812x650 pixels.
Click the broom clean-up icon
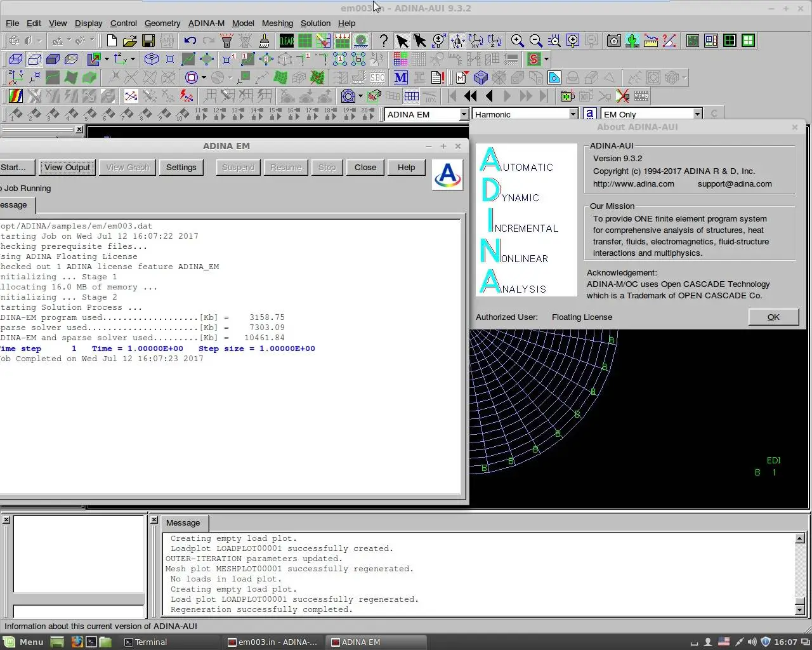coord(264,41)
